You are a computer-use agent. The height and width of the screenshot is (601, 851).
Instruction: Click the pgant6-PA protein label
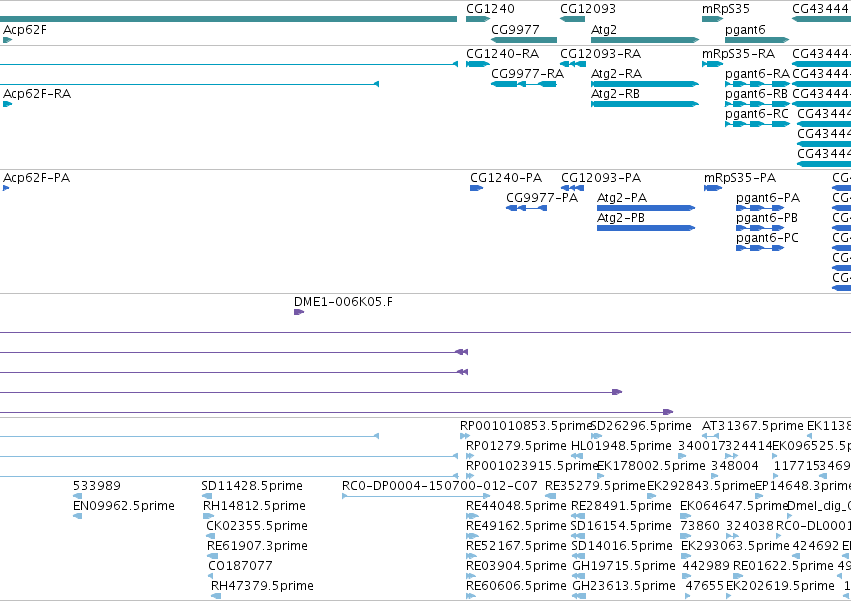point(768,198)
